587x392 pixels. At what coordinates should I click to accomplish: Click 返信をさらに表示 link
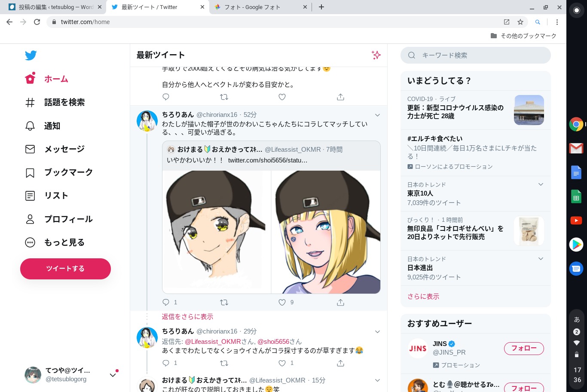point(187,317)
